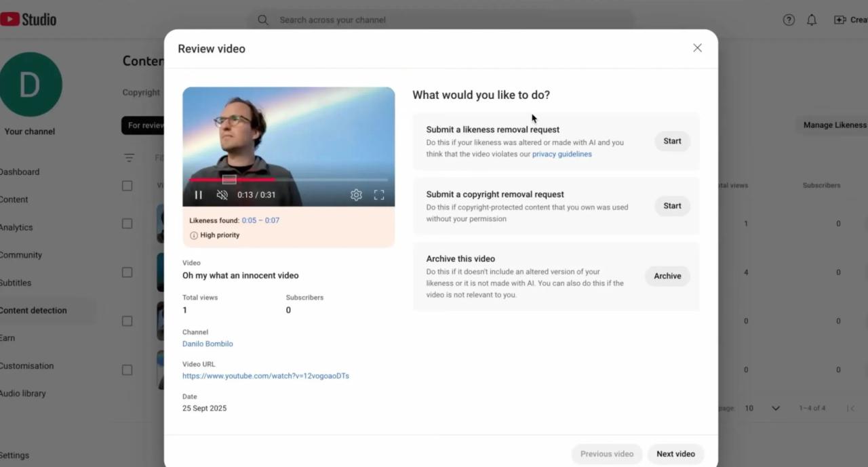The image size is (868, 467).
Task: Open the privacy guidelines link
Action: coord(561,155)
